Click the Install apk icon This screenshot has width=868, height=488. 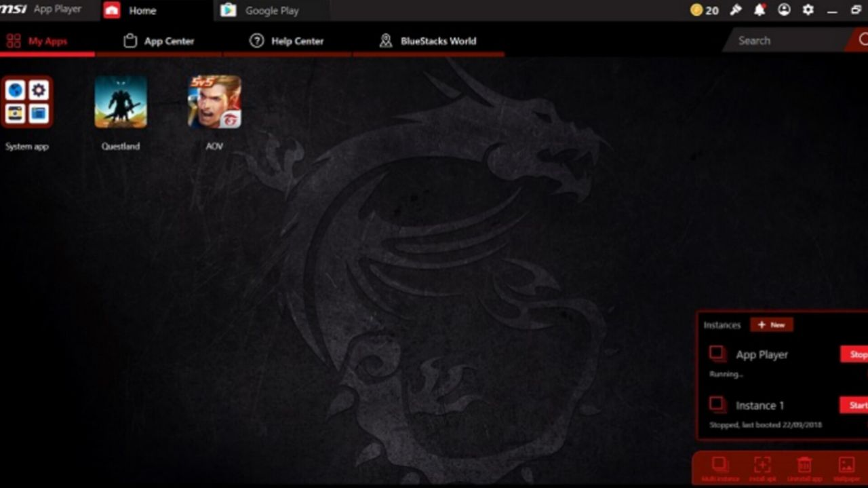[x=762, y=466]
